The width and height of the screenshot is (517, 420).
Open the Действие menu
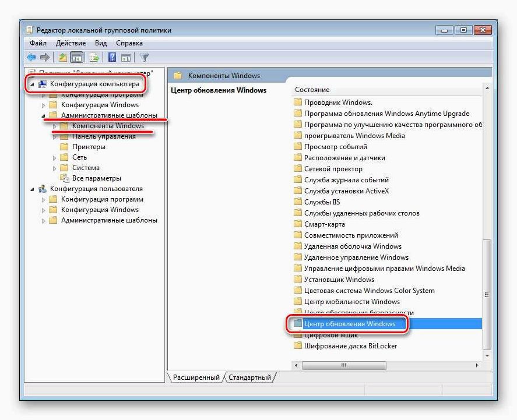point(71,43)
